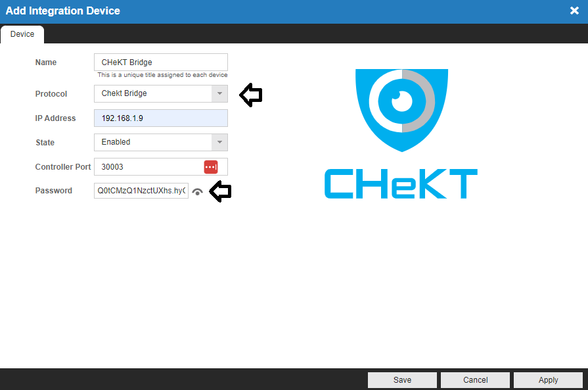Open the State dropdown arrow

click(219, 142)
